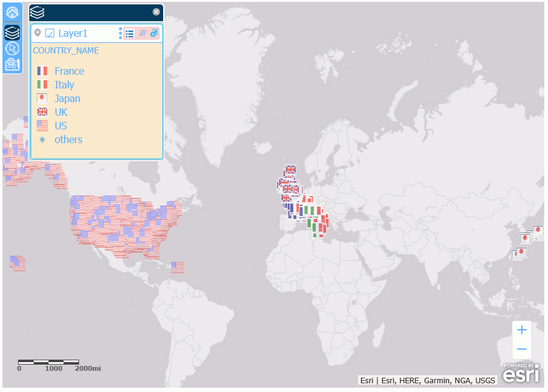Screen dimensions: 548x392
Task: Select the UK legend label
Action: tap(61, 113)
